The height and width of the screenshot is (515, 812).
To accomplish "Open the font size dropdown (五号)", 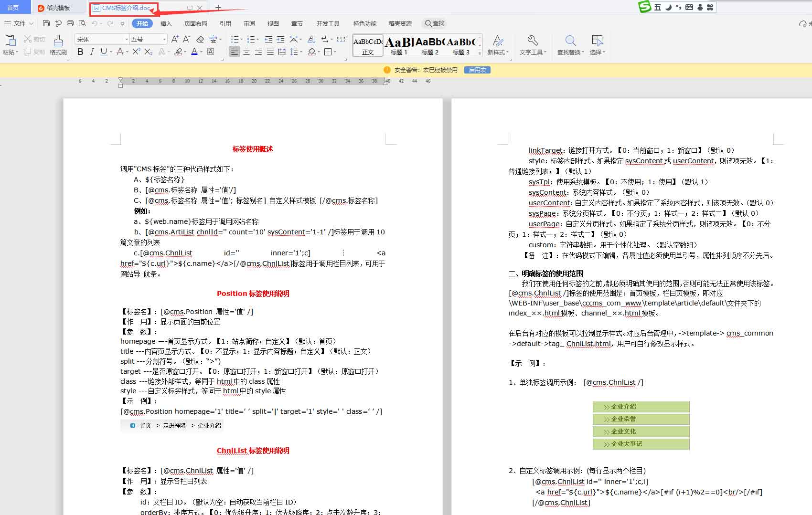I will (x=164, y=39).
